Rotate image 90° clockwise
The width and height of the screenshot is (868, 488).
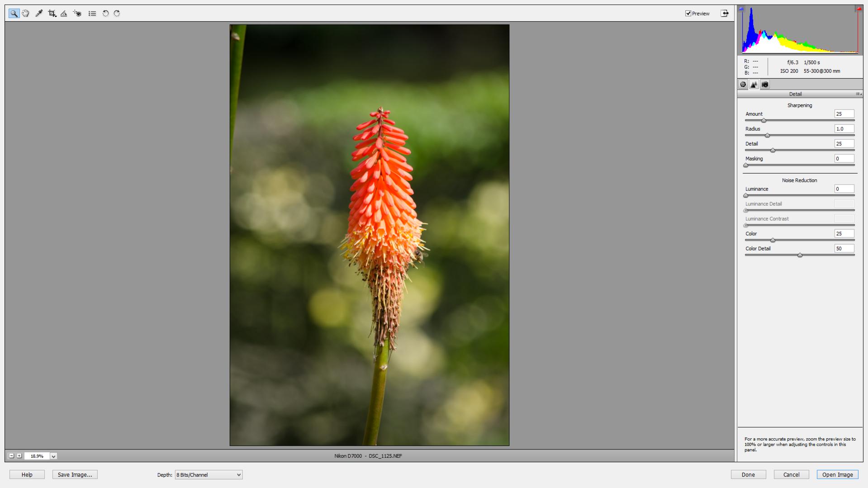117,14
